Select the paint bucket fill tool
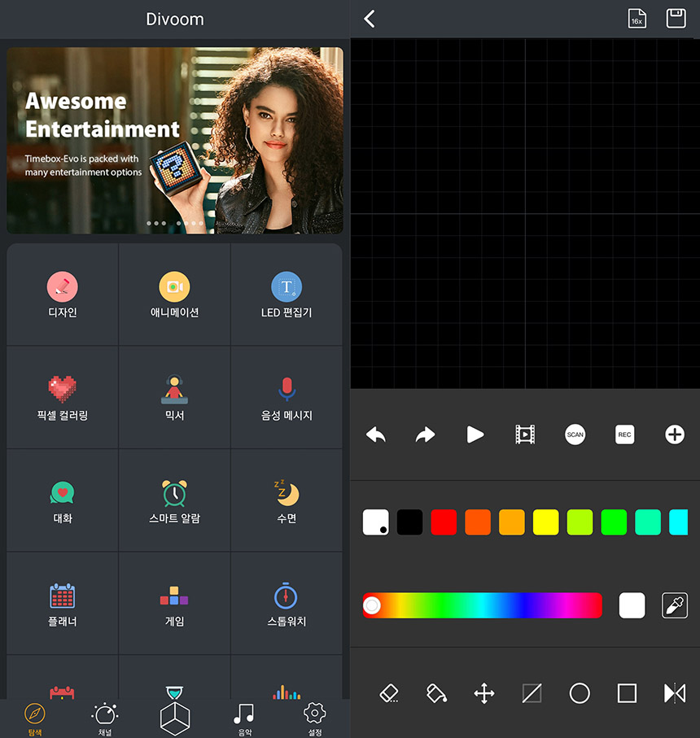700x738 pixels. [x=436, y=693]
